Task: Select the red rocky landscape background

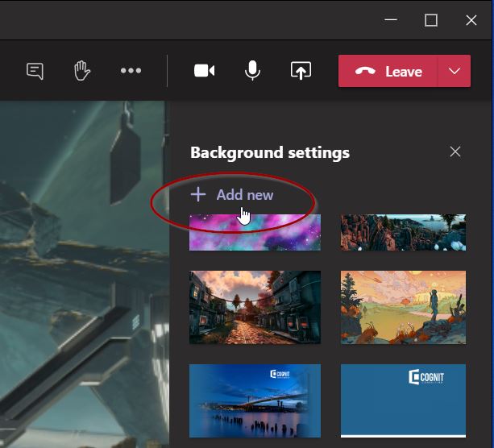Action: (x=403, y=233)
